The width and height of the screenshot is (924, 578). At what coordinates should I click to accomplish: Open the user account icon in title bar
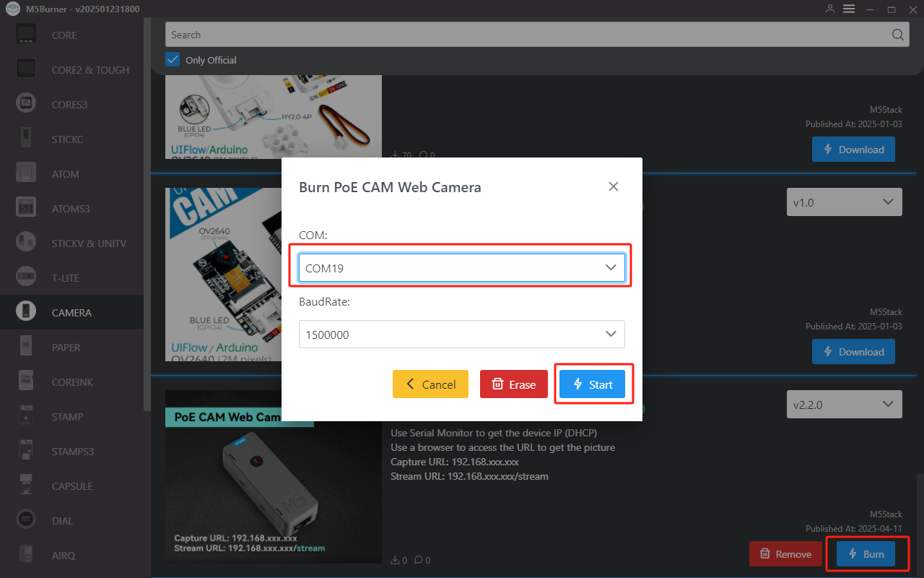(x=830, y=9)
